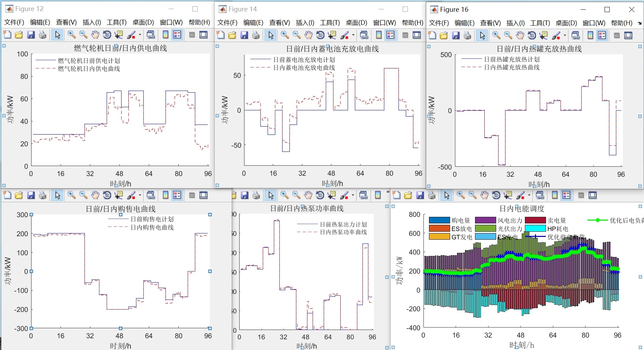Expand Brush dropdown in 日前/日内热泵功率曲线 window

point(352,195)
